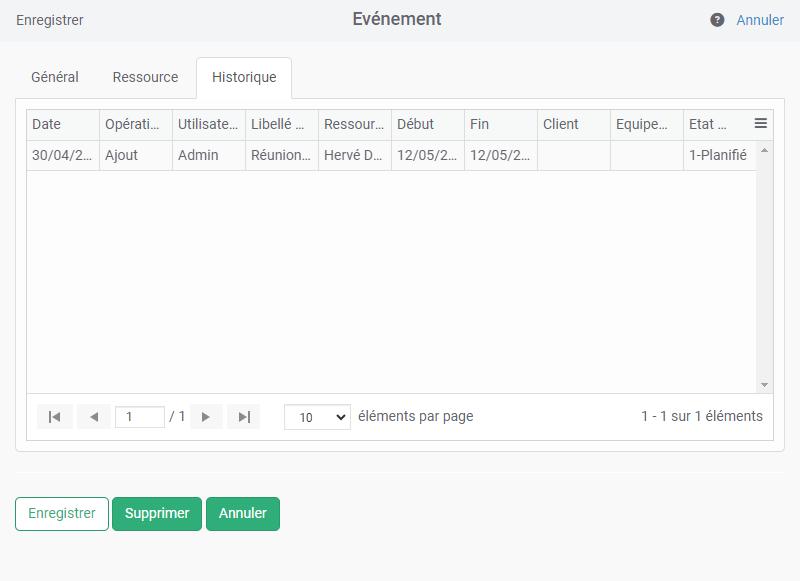Click the page number input field
The height and width of the screenshot is (581, 800).
point(139,417)
